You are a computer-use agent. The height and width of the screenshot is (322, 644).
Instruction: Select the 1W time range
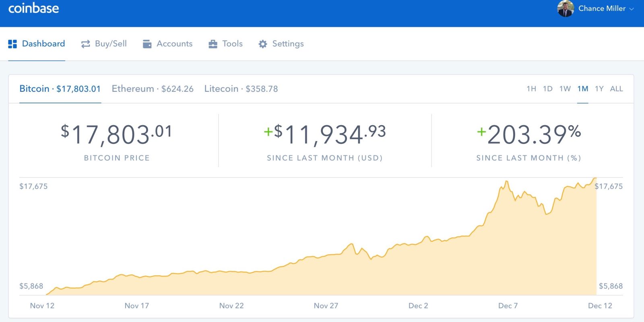[565, 89]
